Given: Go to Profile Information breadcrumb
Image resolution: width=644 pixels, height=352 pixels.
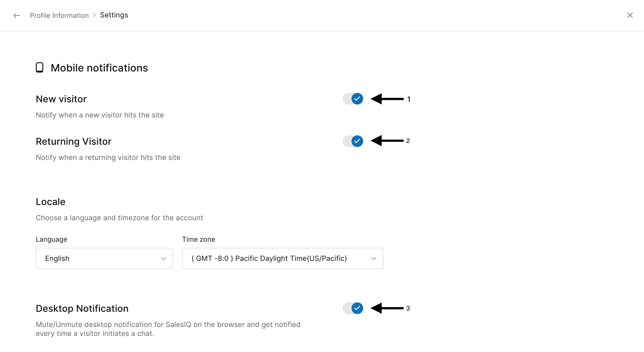Looking at the screenshot, I should click(x=59, y=15).
